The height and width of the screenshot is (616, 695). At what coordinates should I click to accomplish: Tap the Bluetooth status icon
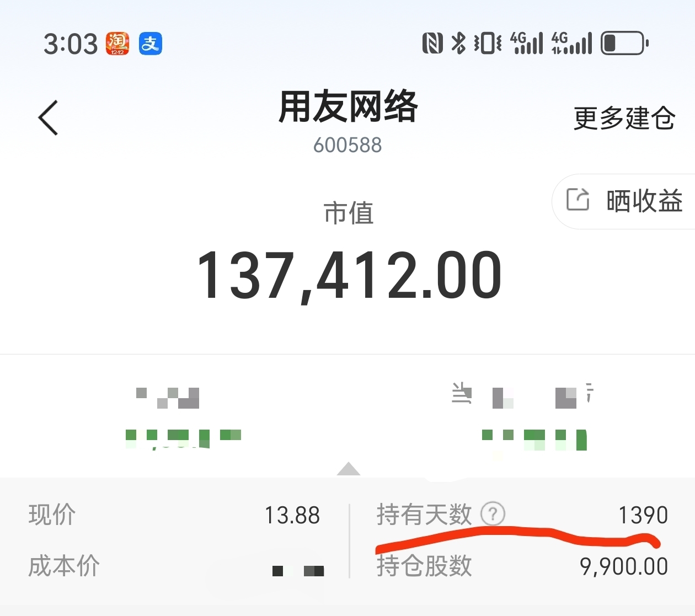pos(458,43)
